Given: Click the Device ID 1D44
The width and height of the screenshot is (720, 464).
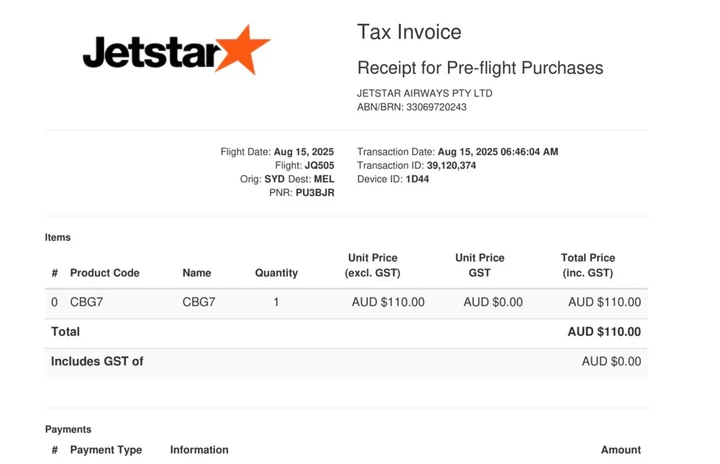Looking at the screenshot, I should click(417, 179).
